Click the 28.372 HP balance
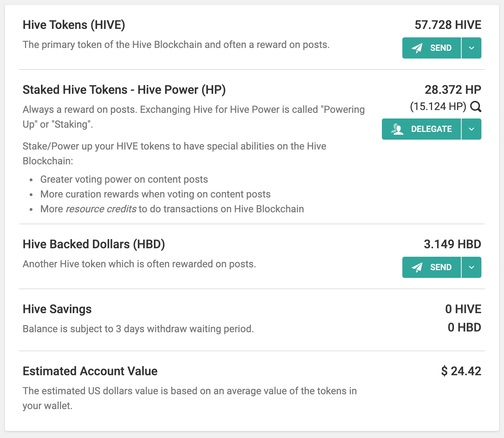The image size is (504, 438). pyautogui.click(x=453, y=90)
